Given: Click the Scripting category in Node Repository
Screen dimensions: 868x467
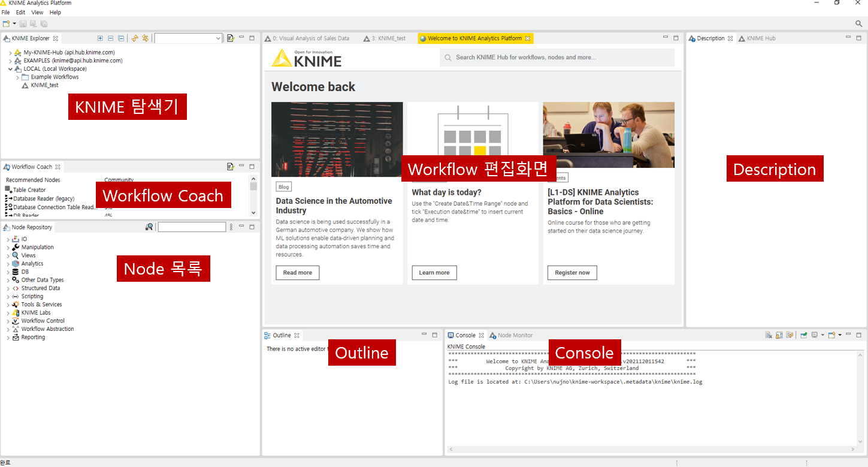Looking at the screenshot, I should click(x=32, y=296).
